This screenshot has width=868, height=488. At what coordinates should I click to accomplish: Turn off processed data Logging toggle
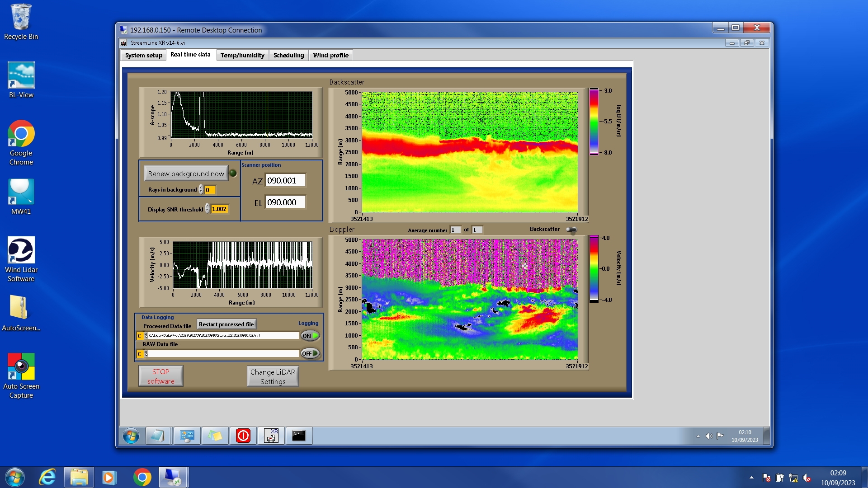tap(310, 336)
